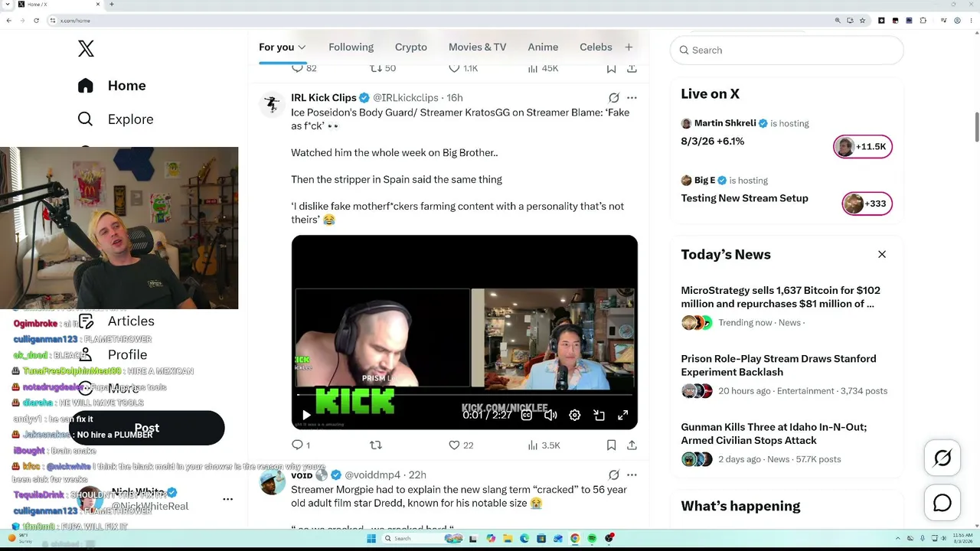This screenshot has width=980, height=551.
Task: Repost the post with 50 reposts
Action: coord(383,69)
